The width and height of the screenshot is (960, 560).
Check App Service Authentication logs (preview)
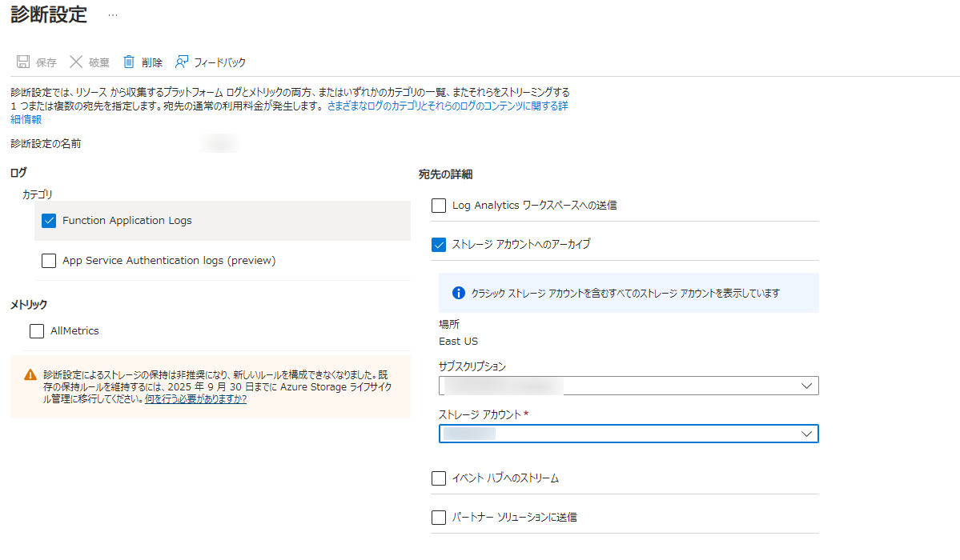49,261
